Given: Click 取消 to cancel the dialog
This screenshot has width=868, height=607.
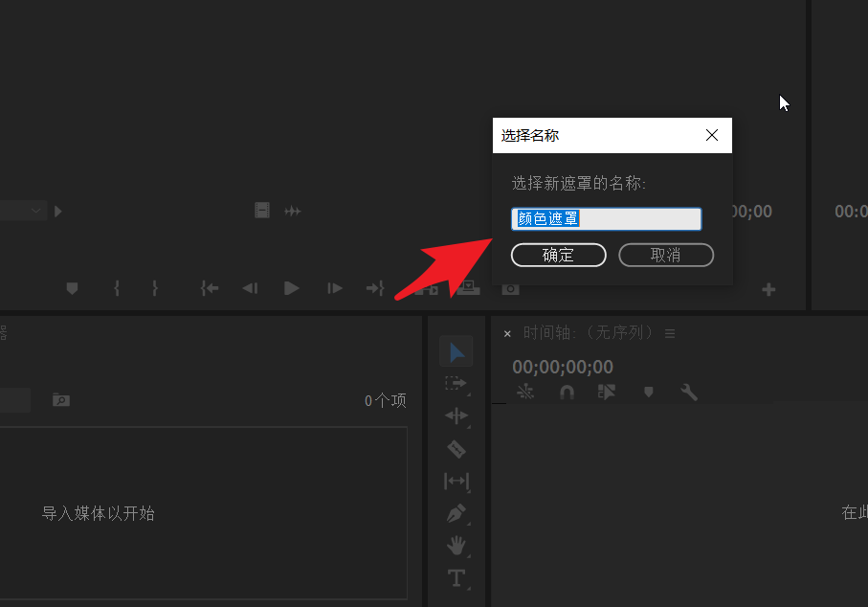Looking at the screenshot, I should pyautogui.click(x=666, y=255).
